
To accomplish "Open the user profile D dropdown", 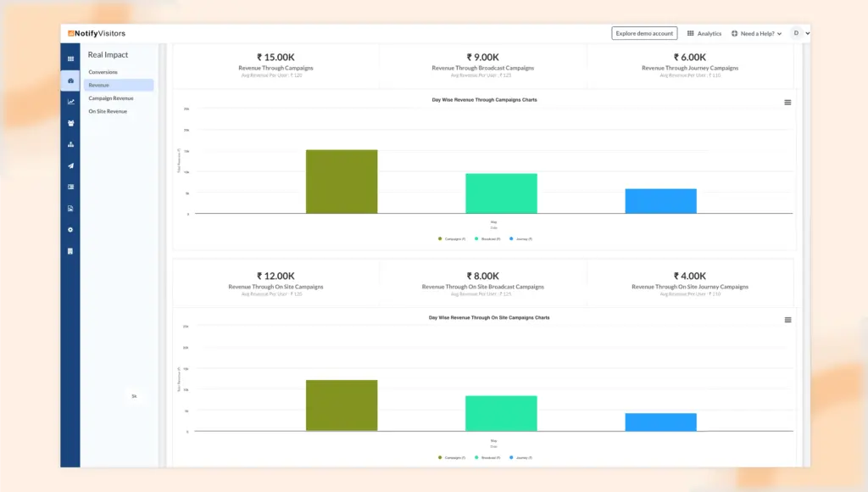I will pos(800,33).
